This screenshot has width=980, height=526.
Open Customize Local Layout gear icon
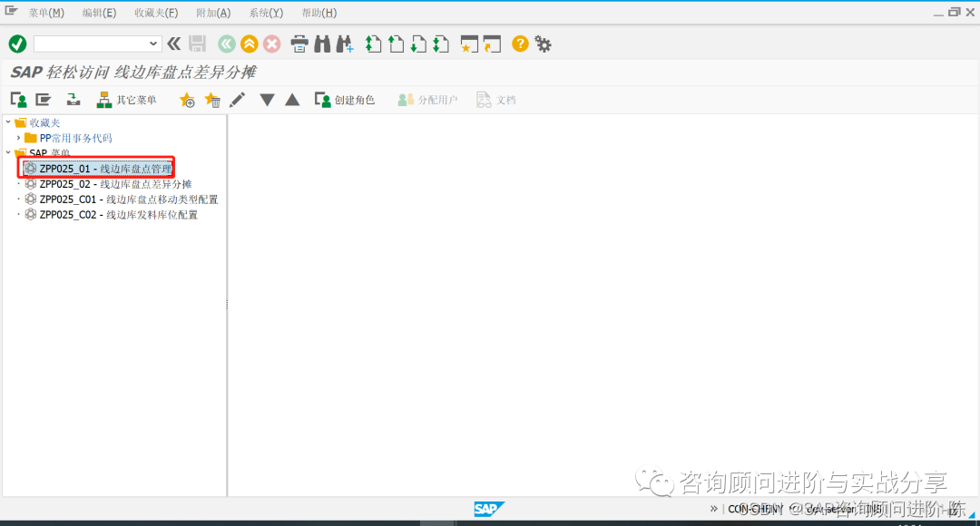[544, 44]
